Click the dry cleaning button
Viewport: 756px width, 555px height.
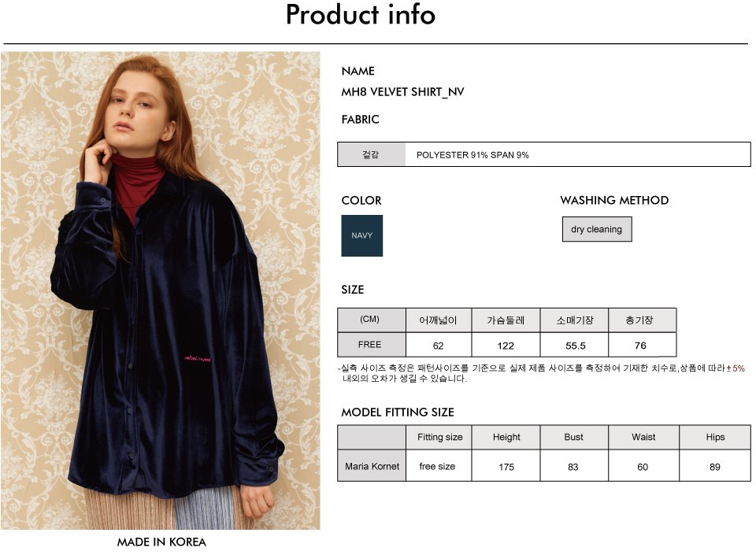(x=597, y=229)
